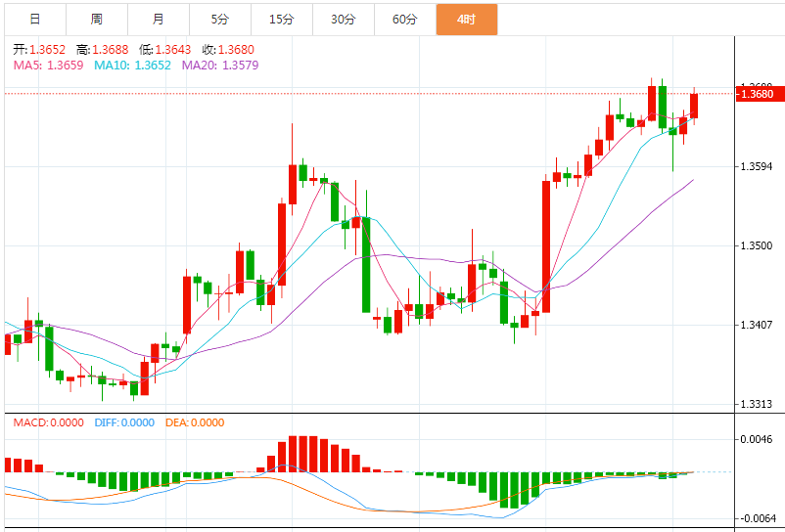Image resolution: width=785 pixels, height=532 pixels.
Task: Select the 30分 interval tab
Action: [x=344, y=20]
